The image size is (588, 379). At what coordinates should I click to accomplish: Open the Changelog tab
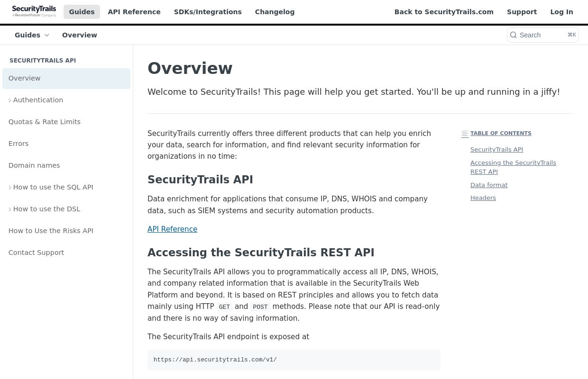tap(275, 12)
